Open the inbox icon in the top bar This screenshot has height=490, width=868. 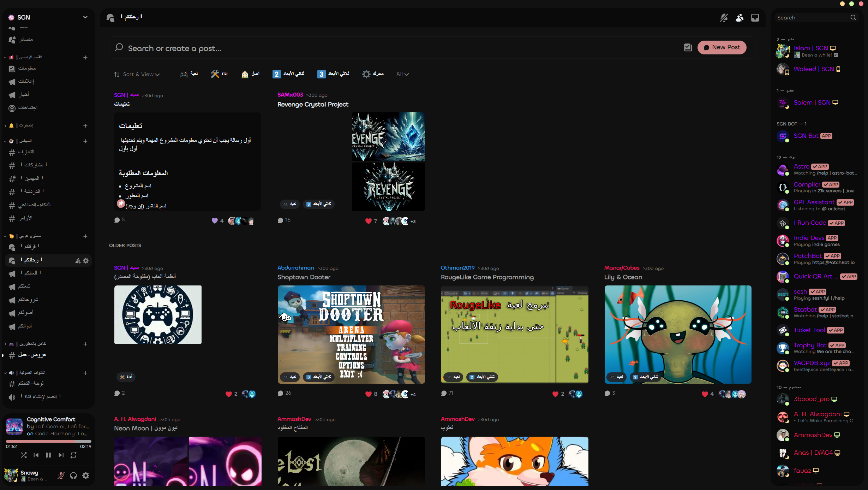pyautogui.click(x=755, y=18)
